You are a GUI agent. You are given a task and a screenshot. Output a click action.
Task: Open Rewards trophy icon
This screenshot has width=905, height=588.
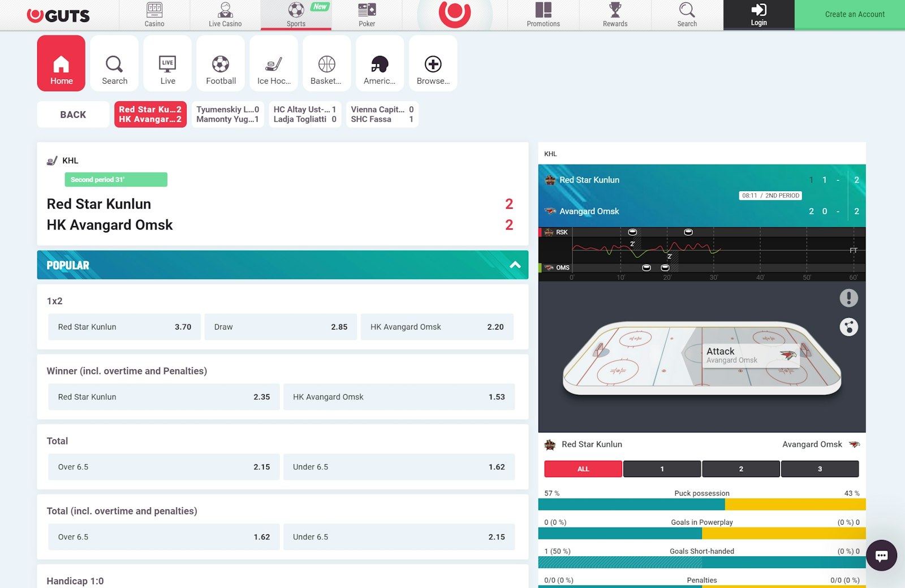click(615, 10)
